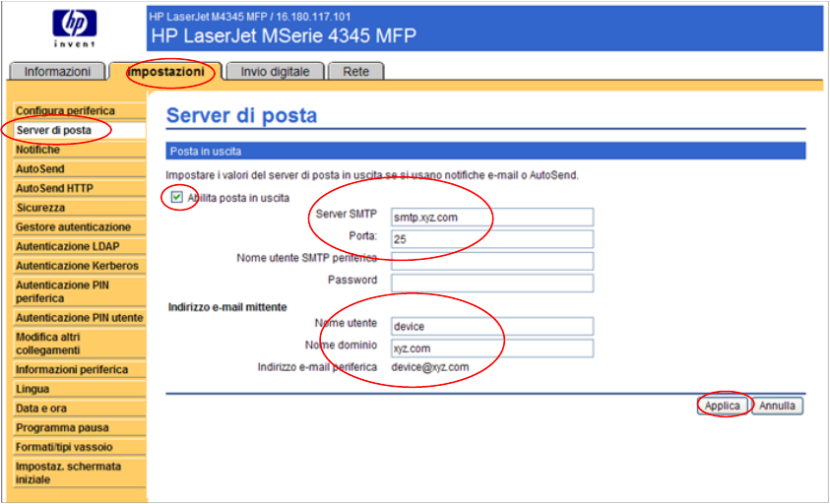Image resolution: width=830 pixels, height=504 pixels.
Task: Open AutoSend HTTP settings
Action: point(79,188)
